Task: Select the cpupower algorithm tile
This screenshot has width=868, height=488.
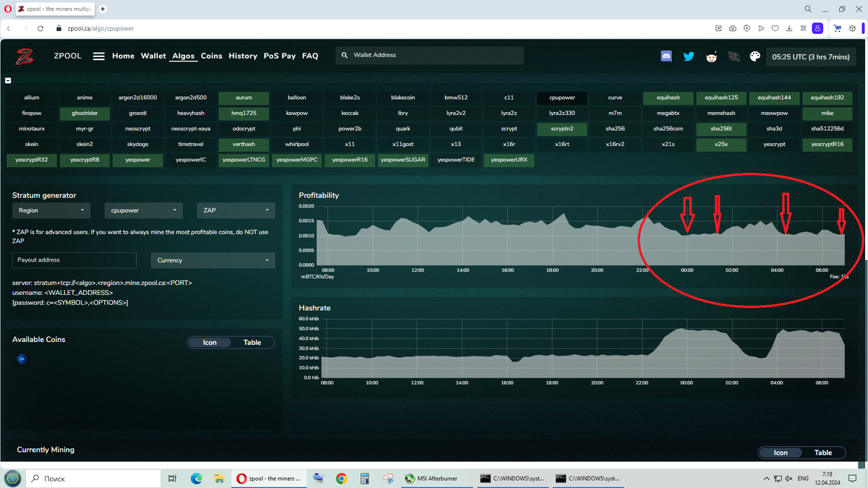Action: tap(562, 98)
